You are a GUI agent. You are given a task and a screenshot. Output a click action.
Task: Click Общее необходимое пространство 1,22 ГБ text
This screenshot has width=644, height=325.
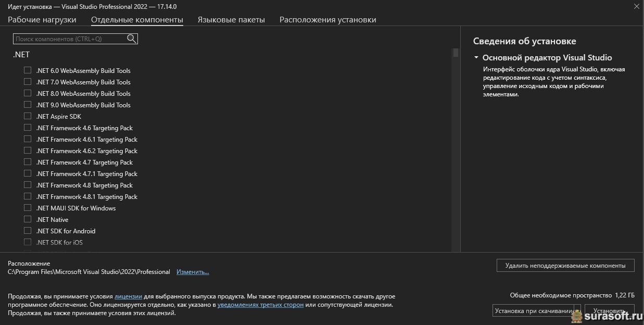572,295
